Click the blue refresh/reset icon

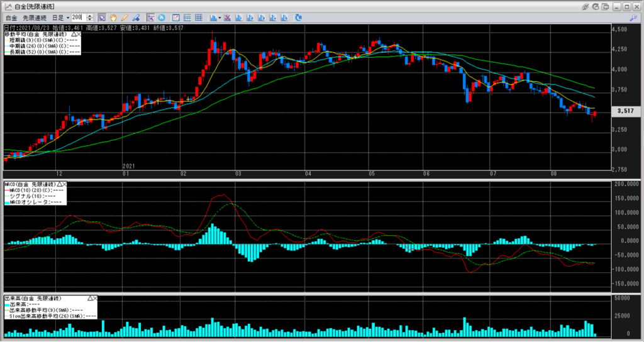pos(299,18)
